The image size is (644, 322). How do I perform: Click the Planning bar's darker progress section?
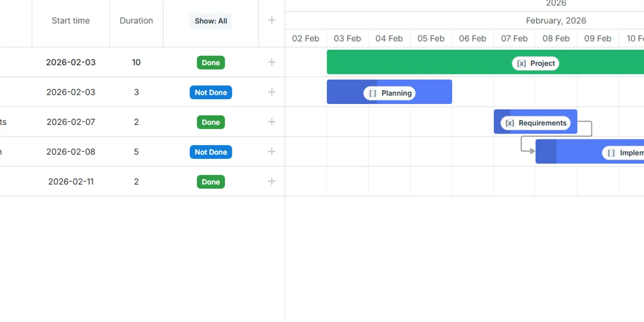coord(352,92)
